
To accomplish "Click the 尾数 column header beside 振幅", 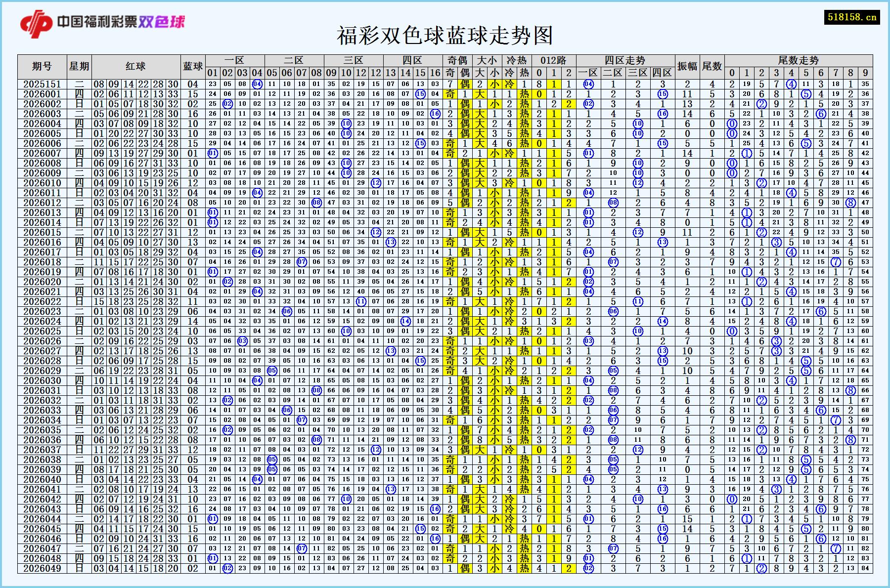I will coord(712,66).
